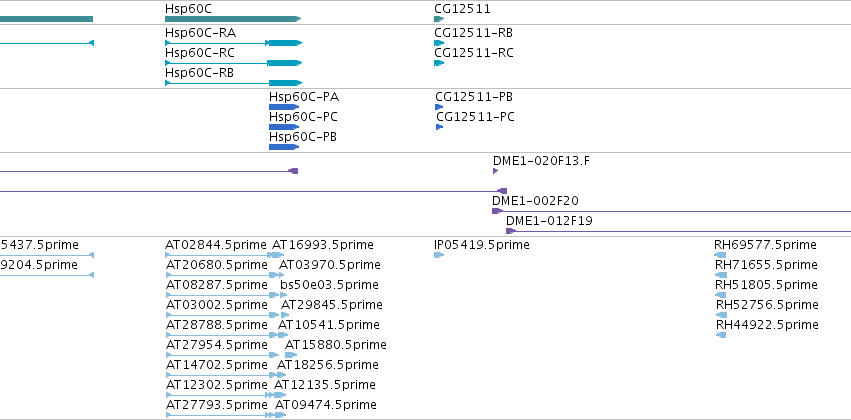Click the DME1-002F20 feature label
Screen dimensions: 851x420
[535, 201]
